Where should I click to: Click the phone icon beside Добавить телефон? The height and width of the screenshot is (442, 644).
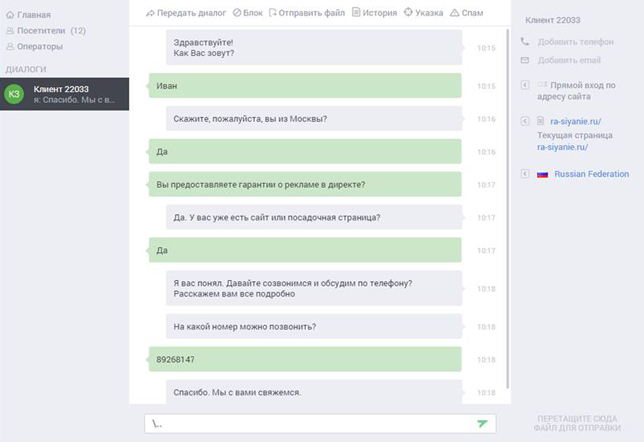(x=525, y=41)
